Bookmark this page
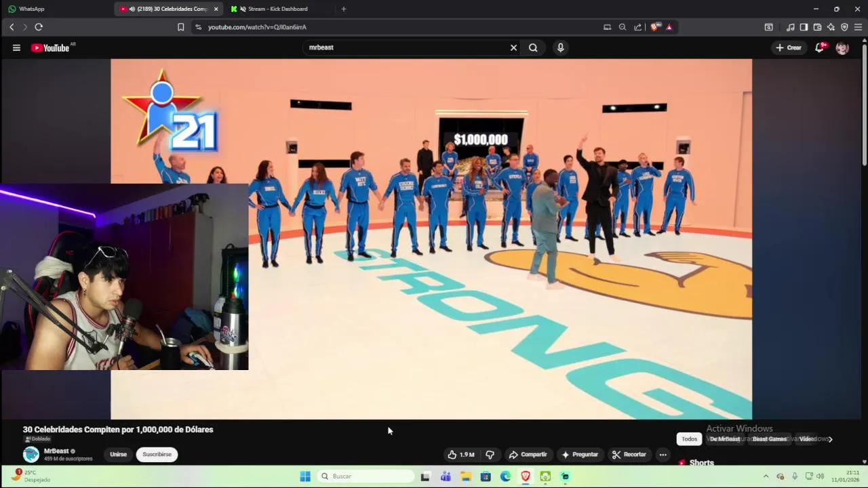This screenshot has width=868, height=488. pos(180,27)
